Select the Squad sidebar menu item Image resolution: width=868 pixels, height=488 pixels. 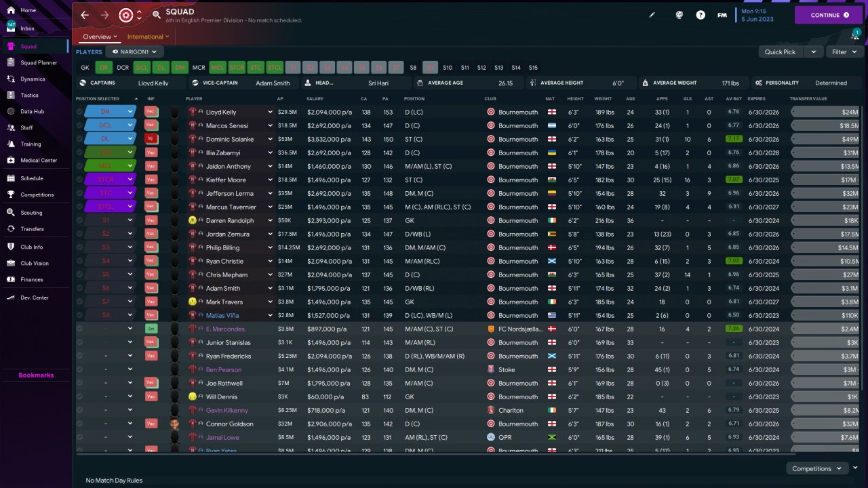35,46
